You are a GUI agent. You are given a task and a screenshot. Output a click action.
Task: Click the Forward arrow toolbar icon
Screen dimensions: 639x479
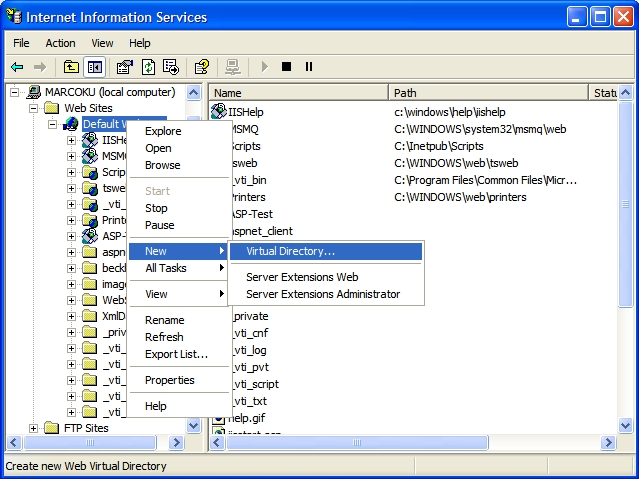click(40, 67)
